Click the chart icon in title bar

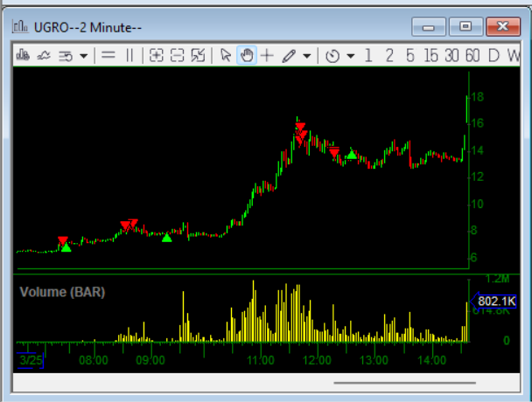click(x=20, y=27)
